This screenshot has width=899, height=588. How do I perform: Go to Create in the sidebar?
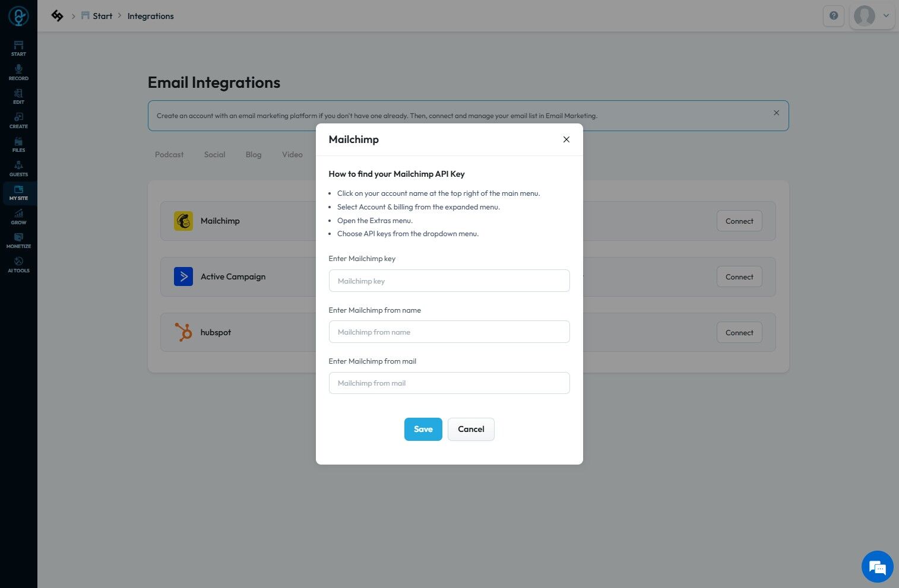(18, 120)
